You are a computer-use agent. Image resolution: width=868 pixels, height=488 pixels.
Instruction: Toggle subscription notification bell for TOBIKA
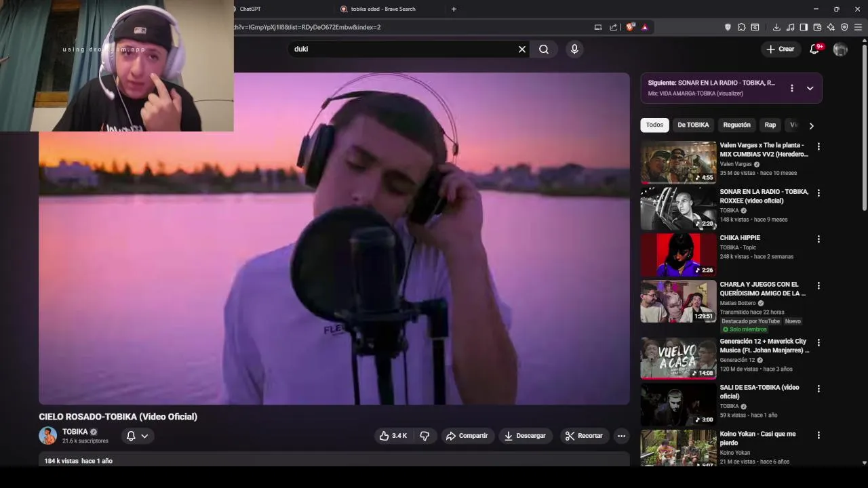(x=137, y=436)
